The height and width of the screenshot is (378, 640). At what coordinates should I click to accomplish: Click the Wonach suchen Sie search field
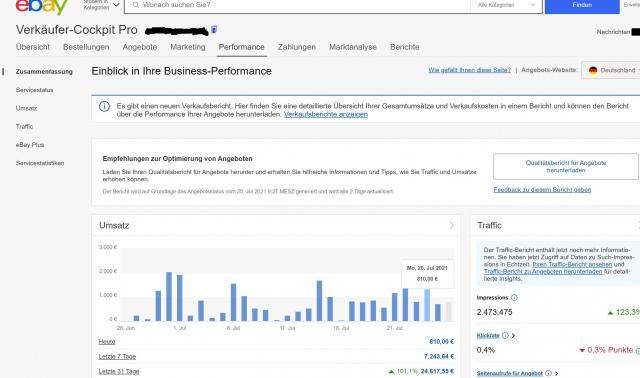[x=302, y=5]
